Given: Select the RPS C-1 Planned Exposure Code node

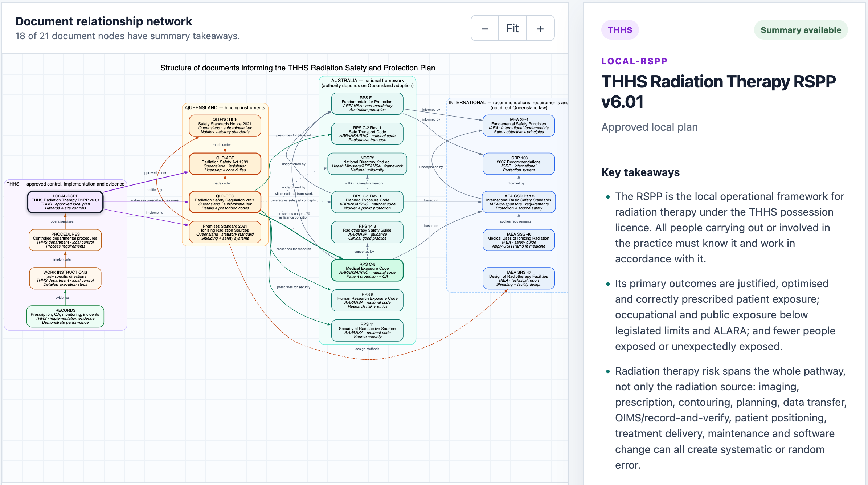Looking at the screenshot, I should (x=367, y=202).
